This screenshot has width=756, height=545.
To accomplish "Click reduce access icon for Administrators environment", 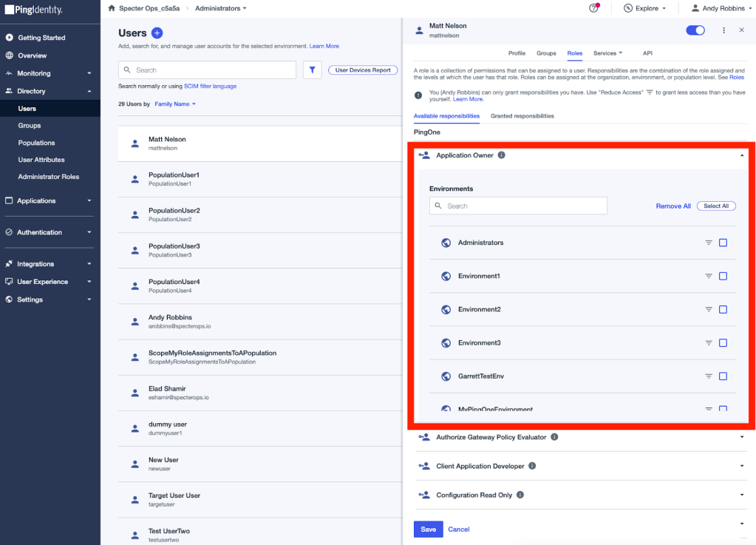I will pos(708,243).
